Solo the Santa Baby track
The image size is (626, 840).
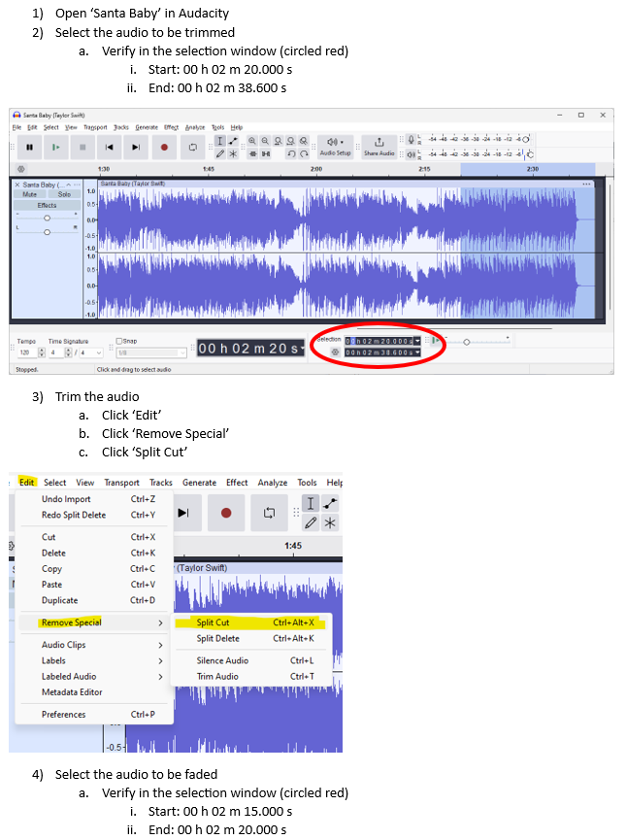click(64, 194)
